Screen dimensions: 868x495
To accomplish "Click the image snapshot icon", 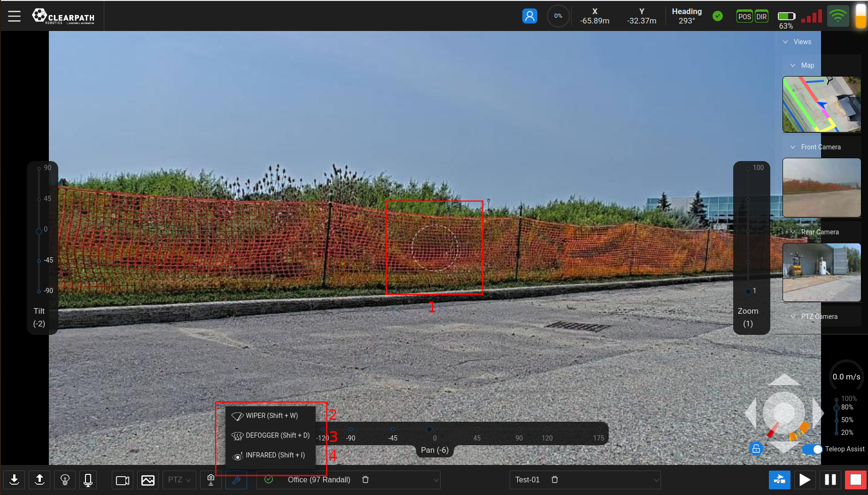I will click(148, 480).
